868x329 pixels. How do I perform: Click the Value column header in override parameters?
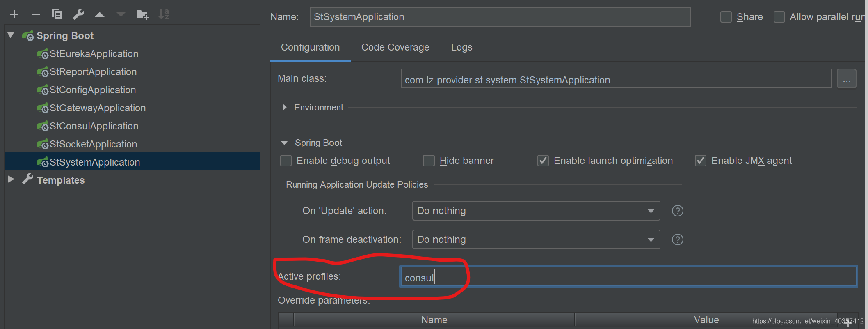pos(706,320)
